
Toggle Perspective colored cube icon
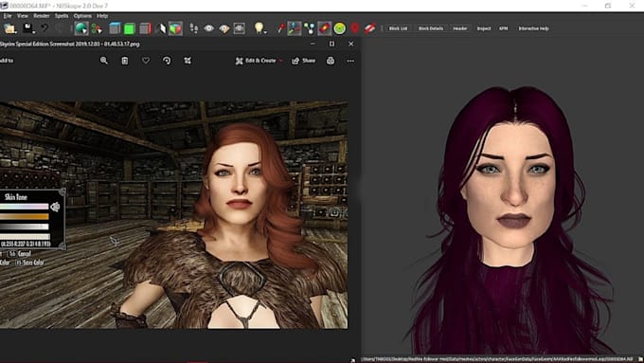point(175,28)
